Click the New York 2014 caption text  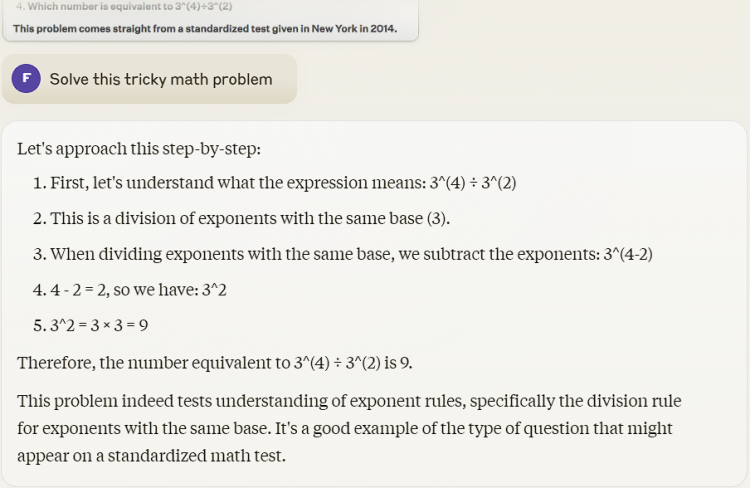(205, 28)
